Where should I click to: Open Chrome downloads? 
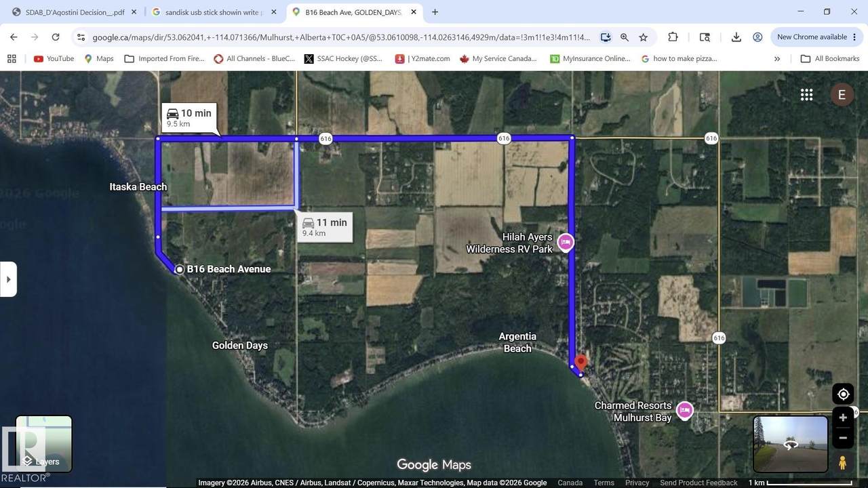click(736, 37)
